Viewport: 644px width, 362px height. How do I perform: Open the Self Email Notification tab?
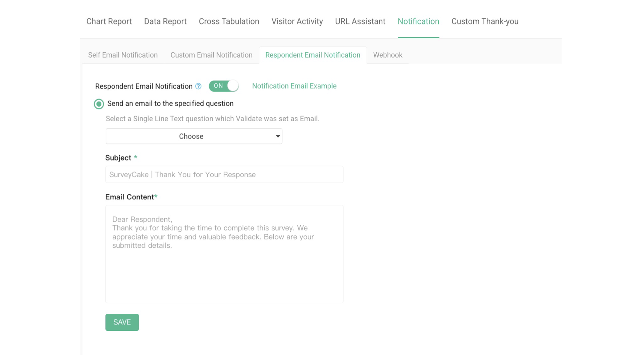pyautogui.click(x=123, y=55)
